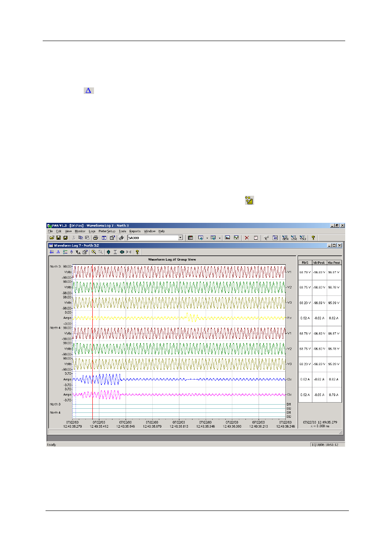
Task: Click the delta icon shown above the screenshot
Action: [88, 90]
